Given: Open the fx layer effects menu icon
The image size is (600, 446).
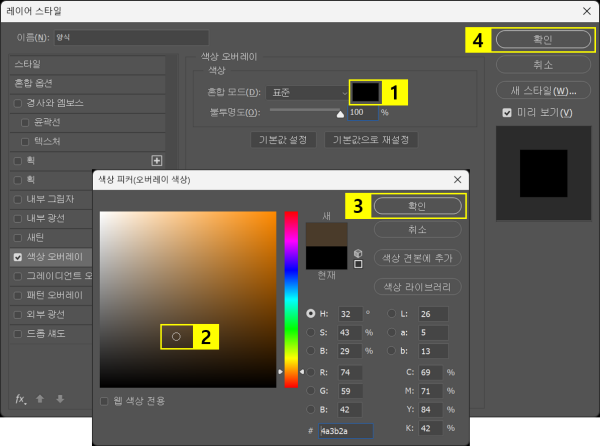Looking at the screenshot, I should [x=21, y=399].
